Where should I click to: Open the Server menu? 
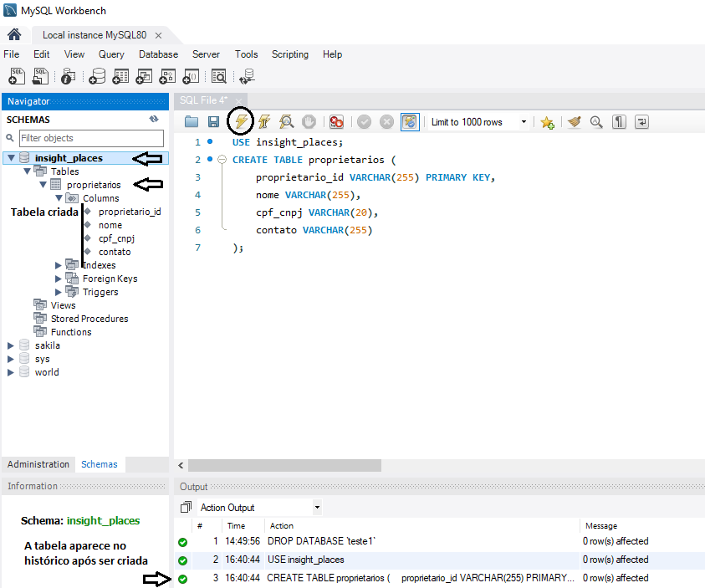(x=206, y=54)
